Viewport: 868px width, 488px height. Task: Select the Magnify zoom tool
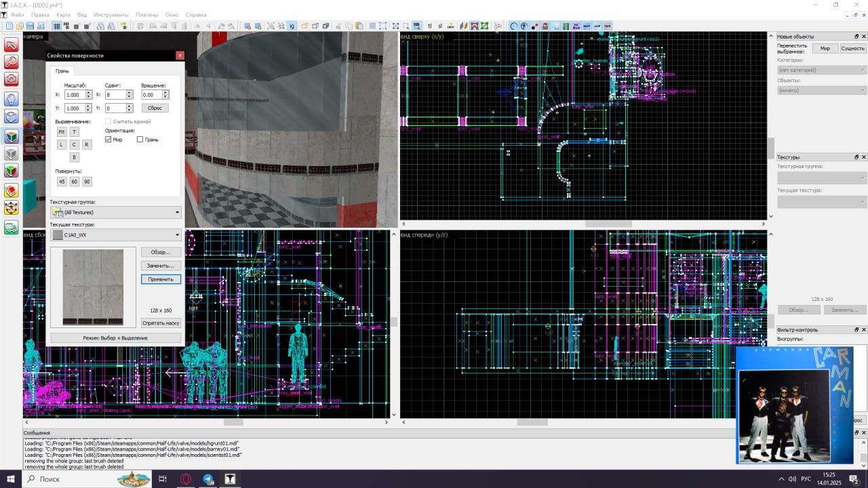pyautogui.click(x=12, y=62)
